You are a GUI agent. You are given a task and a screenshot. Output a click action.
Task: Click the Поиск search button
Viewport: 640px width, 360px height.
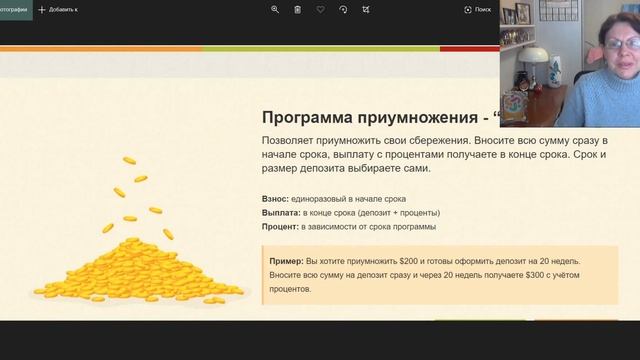tap(478, 9)
